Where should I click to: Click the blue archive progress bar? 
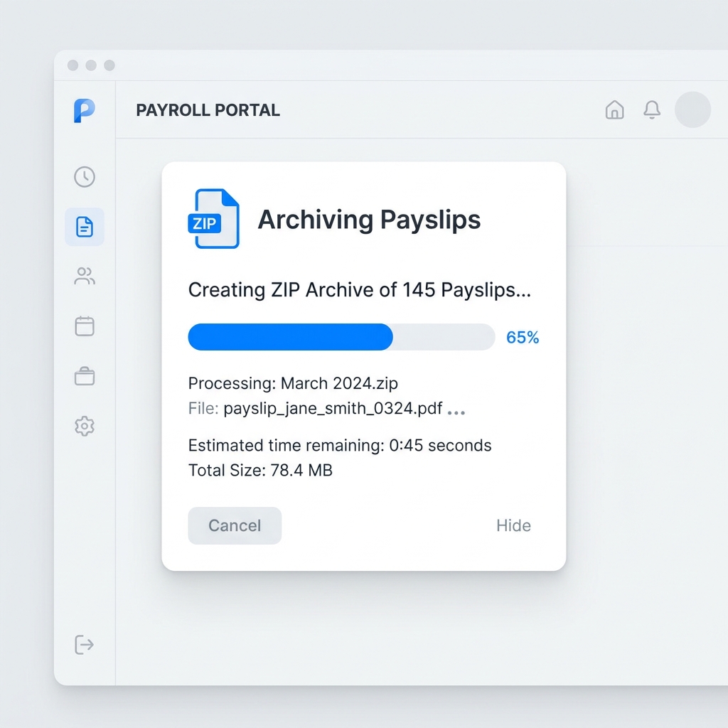click(x=342, y=337)
